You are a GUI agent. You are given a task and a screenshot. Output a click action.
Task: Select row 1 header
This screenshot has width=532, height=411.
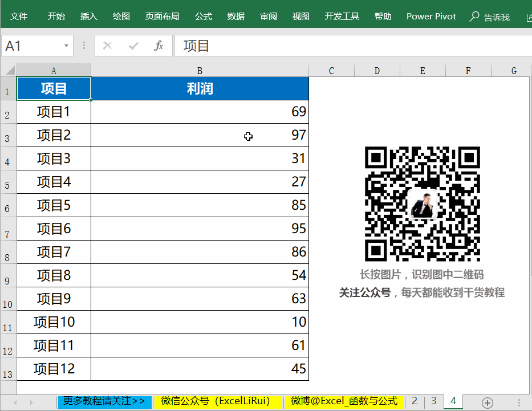coord(8,88)
